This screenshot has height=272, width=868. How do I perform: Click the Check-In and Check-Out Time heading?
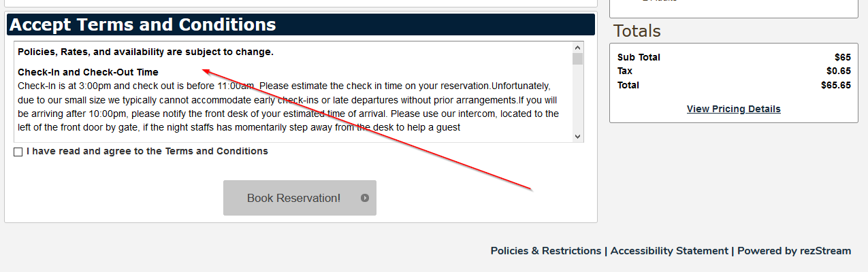[88, 72]
